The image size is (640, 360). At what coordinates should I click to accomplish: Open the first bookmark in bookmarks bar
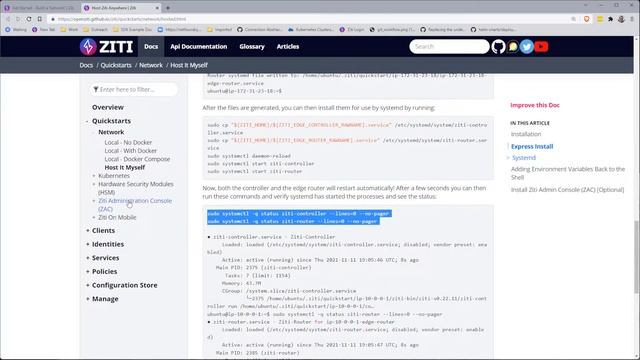[x=16, y=29]
